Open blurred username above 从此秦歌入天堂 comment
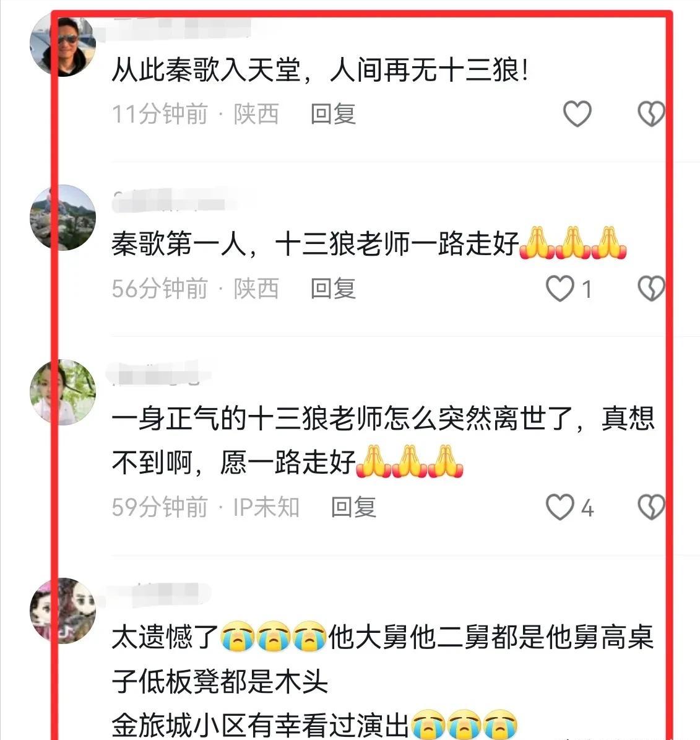This screenshot has width=700, height=740. [181, 28]
